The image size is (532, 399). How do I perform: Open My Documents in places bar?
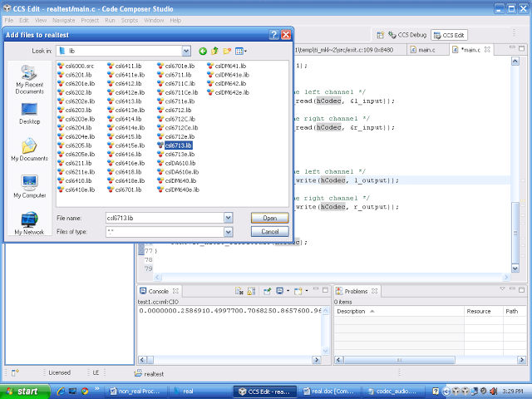tap(30, 150)
